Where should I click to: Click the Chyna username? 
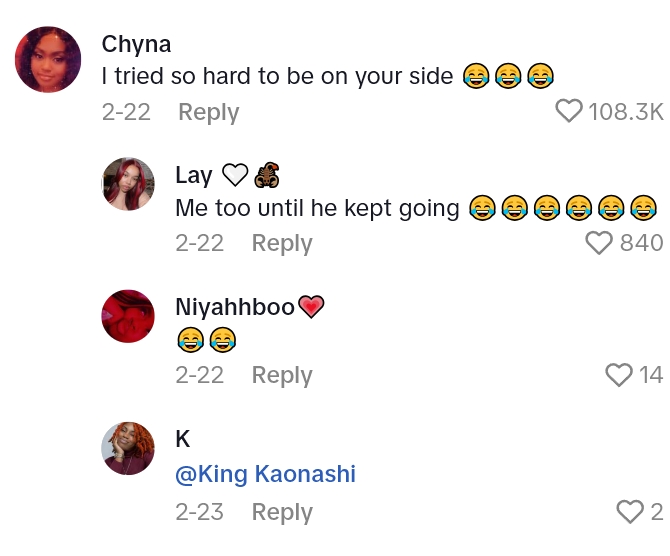(136, 44)
